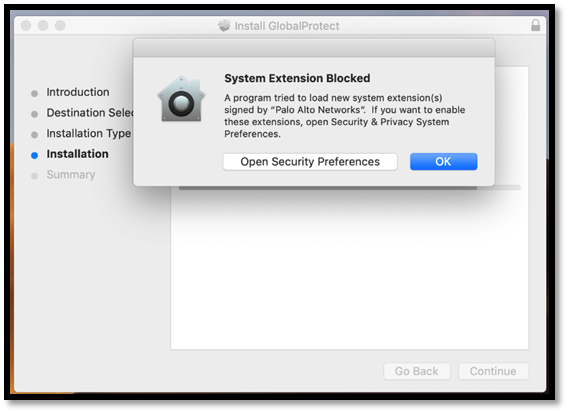Click the Continue button
The image size is (568, 413).
493,371
